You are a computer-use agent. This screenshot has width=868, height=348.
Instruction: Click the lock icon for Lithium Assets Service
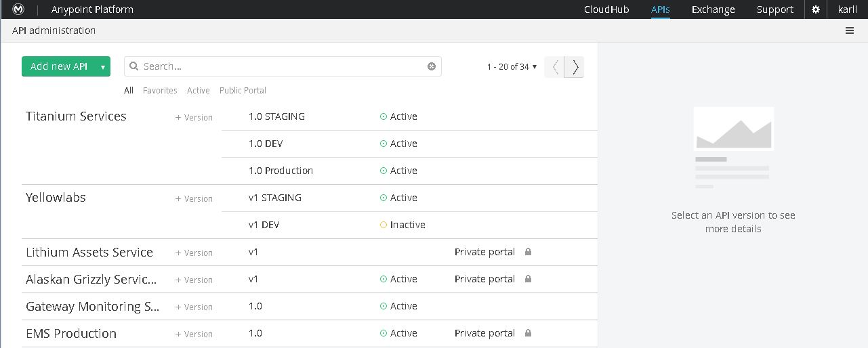(x=528, y=252)
